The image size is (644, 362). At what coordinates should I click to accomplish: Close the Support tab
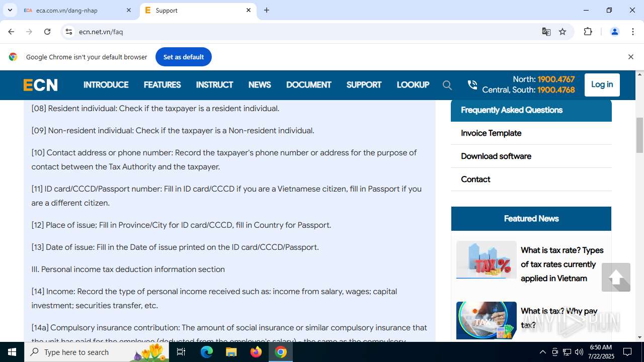249,10
